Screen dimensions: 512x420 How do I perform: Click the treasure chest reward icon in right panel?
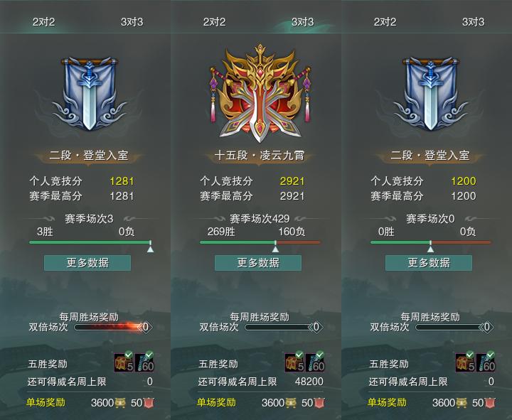pos(465,362)
